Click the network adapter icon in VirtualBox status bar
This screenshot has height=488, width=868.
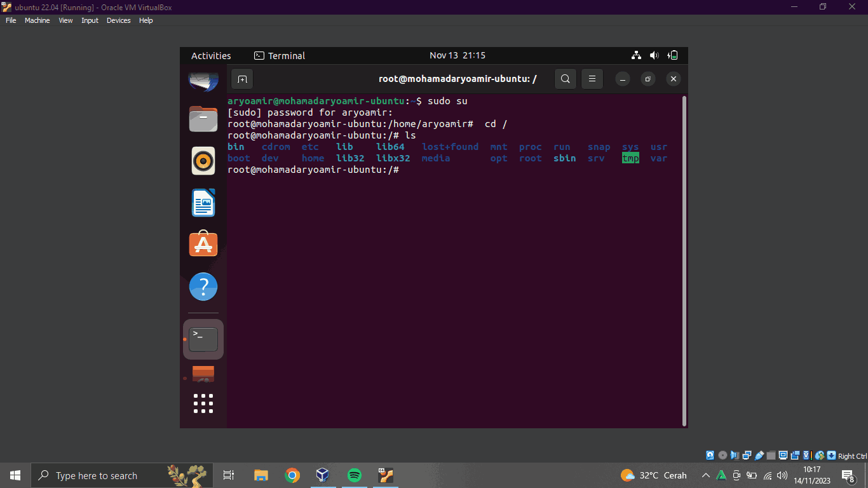(747, 456)
